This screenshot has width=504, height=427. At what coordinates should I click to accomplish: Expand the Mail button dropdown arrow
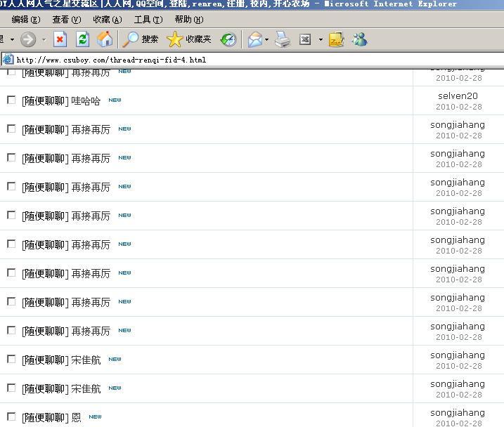click(x=267, y=39)
